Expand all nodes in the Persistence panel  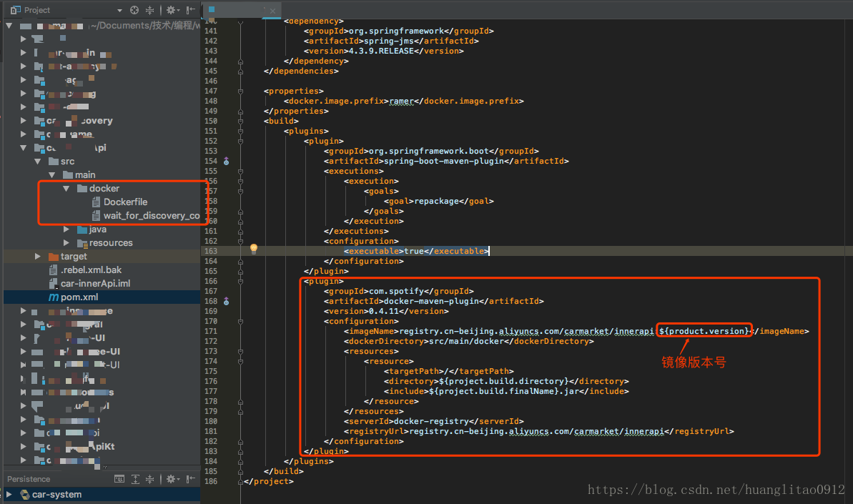tap(135, 479)
